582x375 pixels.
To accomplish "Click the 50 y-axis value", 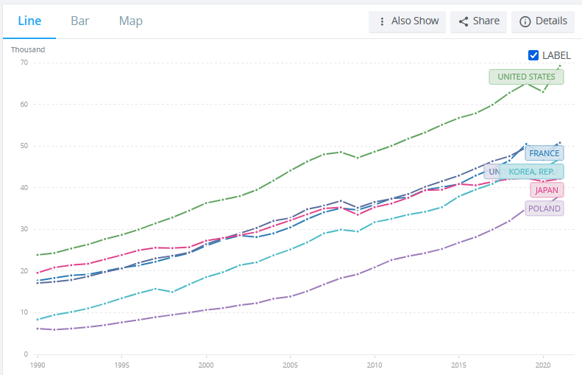I will tap(24, 146).
